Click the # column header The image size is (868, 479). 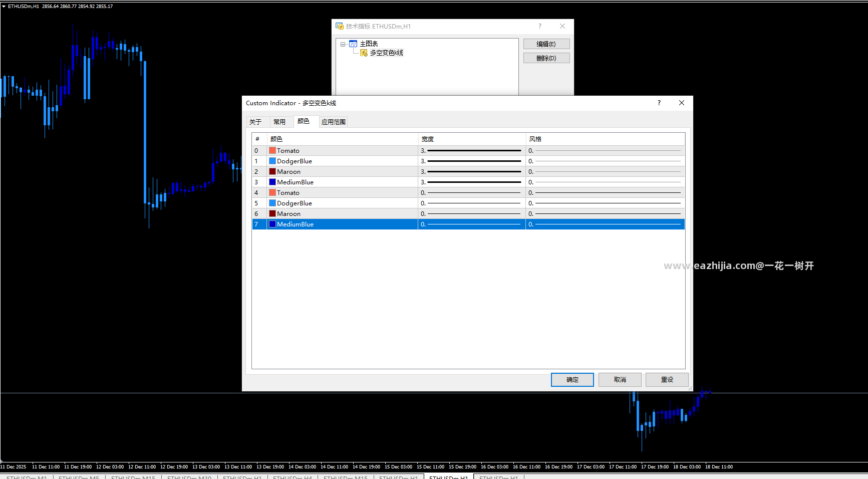tap(259, 139)
